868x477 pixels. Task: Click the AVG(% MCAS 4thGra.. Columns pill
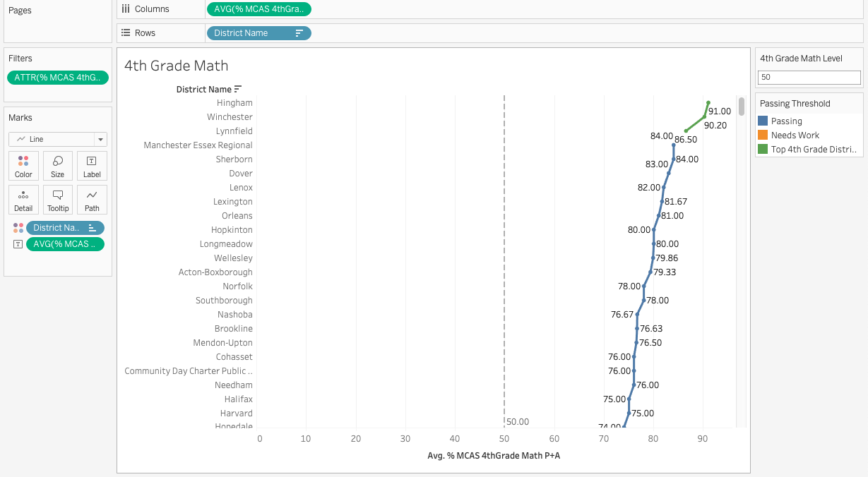[258, 9]
